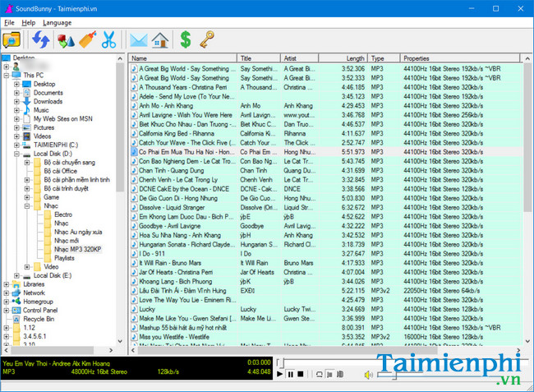Open the home page house icon
This screenshot has height=392, width=534.
[x=159, y=39]
